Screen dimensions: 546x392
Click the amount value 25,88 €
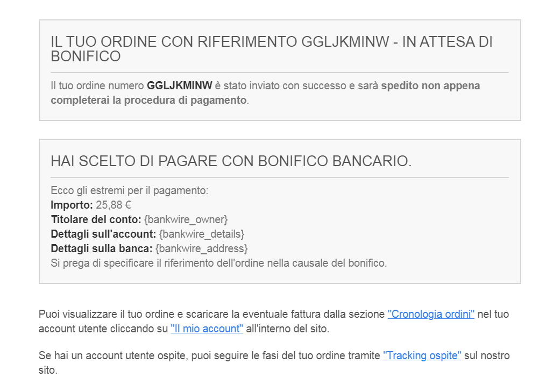pos(114,205)
